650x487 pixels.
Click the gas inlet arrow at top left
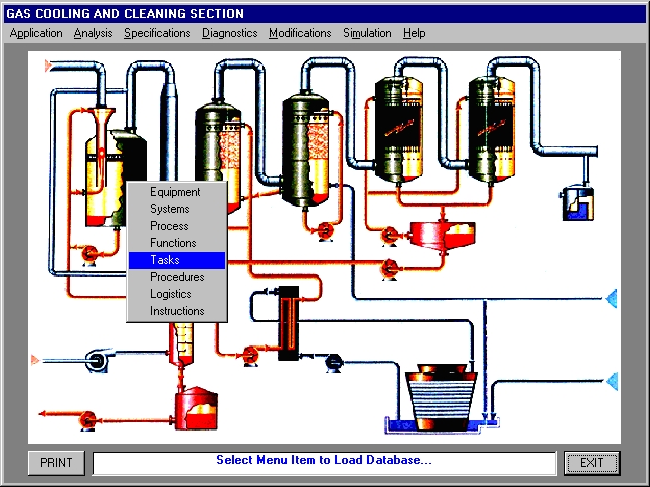49,66
